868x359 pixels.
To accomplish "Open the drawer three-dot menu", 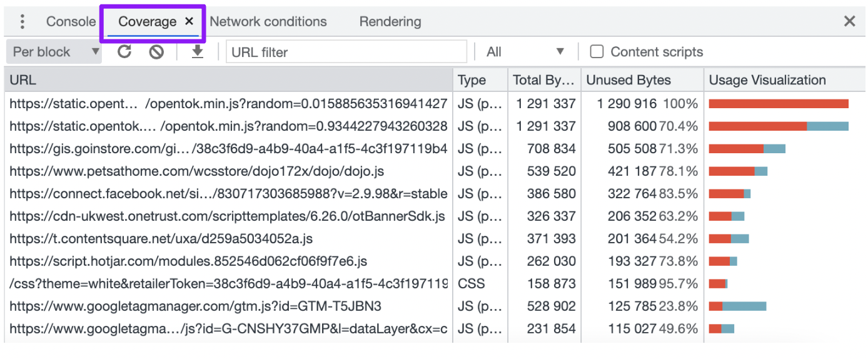I will coord(23,22).
